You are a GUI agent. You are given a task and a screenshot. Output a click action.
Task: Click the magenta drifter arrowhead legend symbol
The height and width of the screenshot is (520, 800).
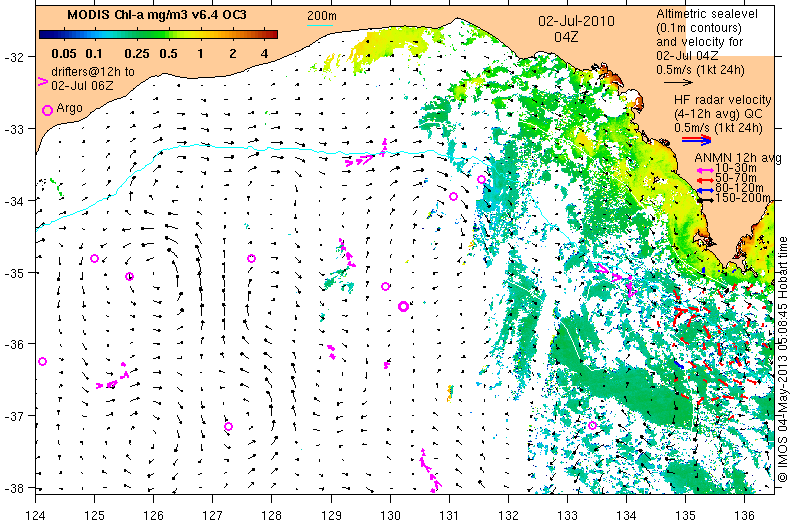click(43, 82)
